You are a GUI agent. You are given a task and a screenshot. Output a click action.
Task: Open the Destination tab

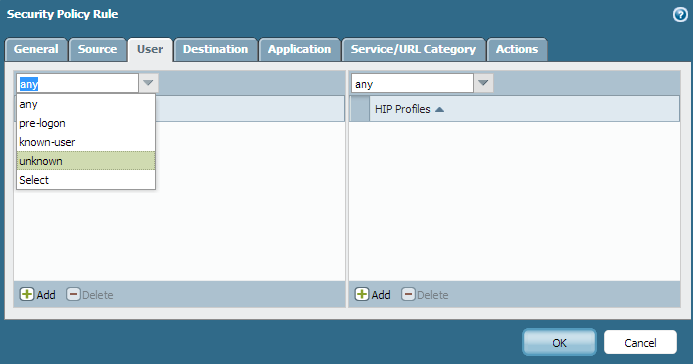[x=216, y=49]
